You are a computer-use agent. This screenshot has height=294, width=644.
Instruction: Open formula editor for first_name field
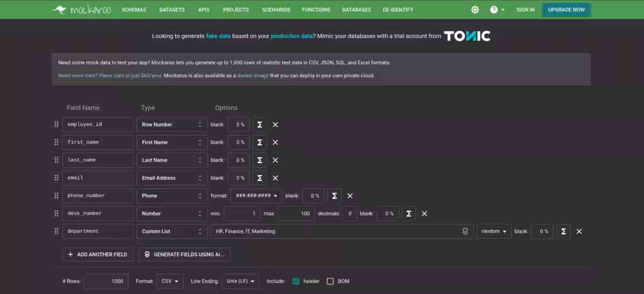coord(260,142)
